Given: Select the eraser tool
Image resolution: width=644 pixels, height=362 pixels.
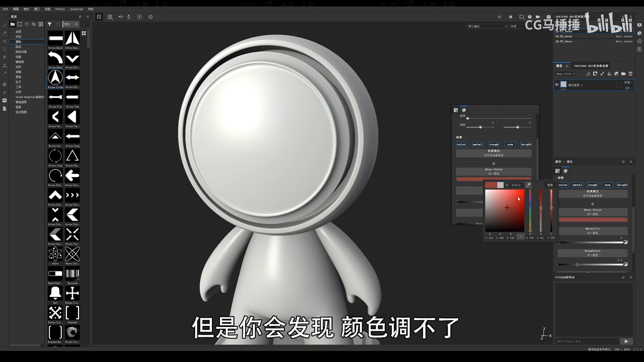Looking at the screenshot, I should click(x=5, y=33).
